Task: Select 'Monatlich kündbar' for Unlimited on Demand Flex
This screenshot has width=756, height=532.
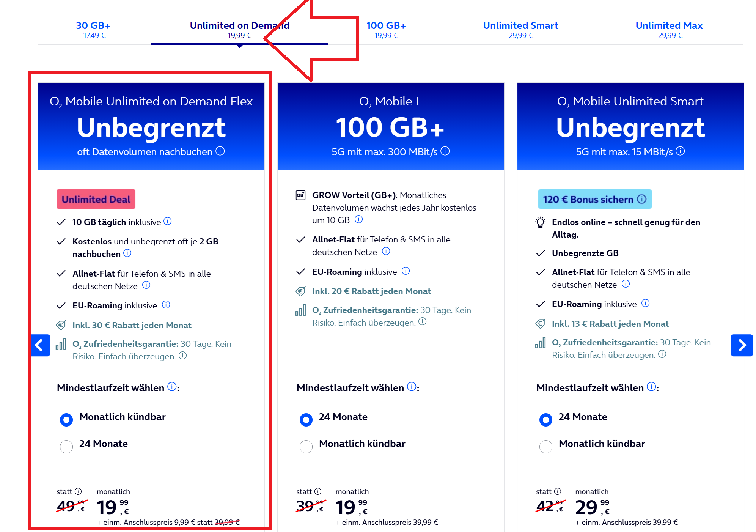Action: point(66,420)
